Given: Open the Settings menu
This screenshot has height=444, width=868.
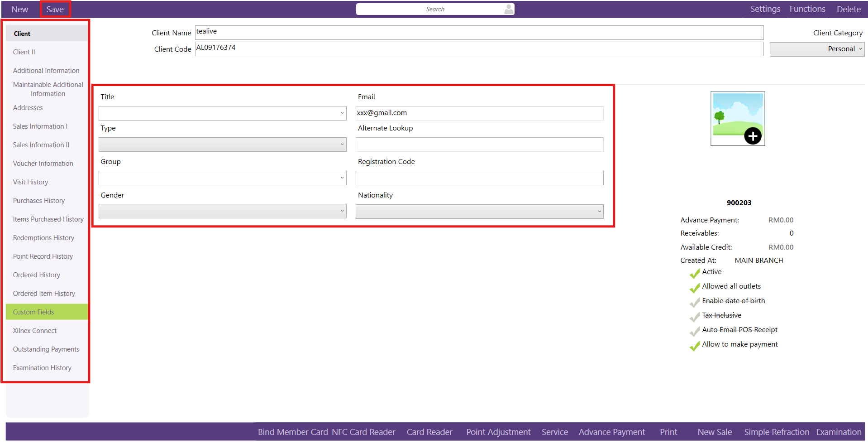Looking at the screenshot, I should pyautogui.click(x=765, y=9).
